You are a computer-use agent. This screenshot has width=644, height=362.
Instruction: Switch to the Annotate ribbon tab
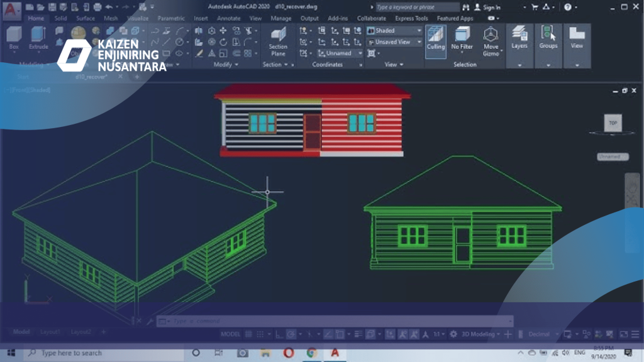coord(228,18)
